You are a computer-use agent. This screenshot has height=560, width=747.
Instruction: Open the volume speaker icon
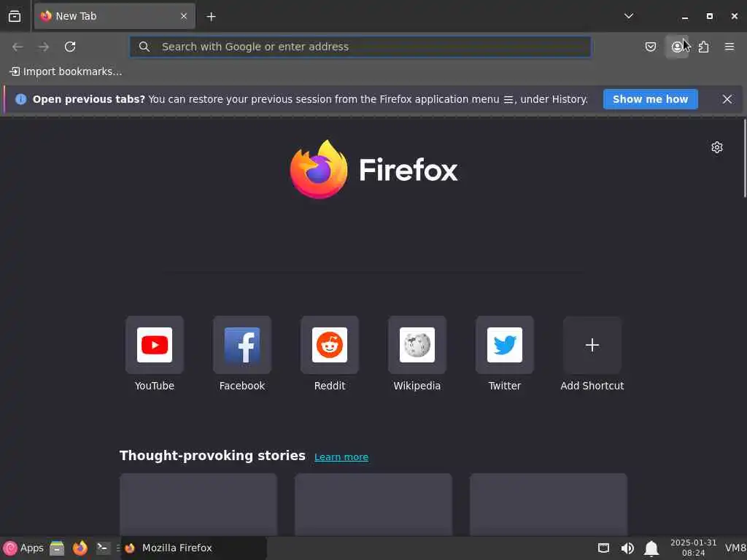[x=627, y=548]
